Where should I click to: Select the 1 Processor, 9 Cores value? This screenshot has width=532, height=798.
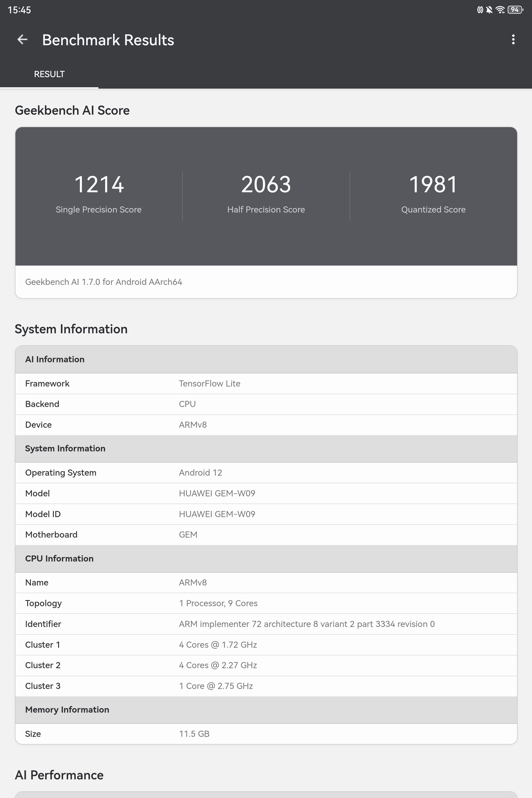[218, 603]
